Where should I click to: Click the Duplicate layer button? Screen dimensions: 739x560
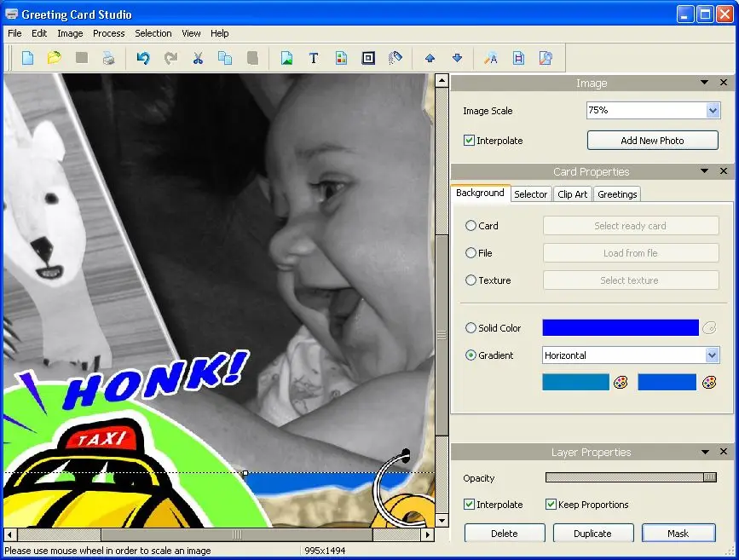(x=593, y=533)
